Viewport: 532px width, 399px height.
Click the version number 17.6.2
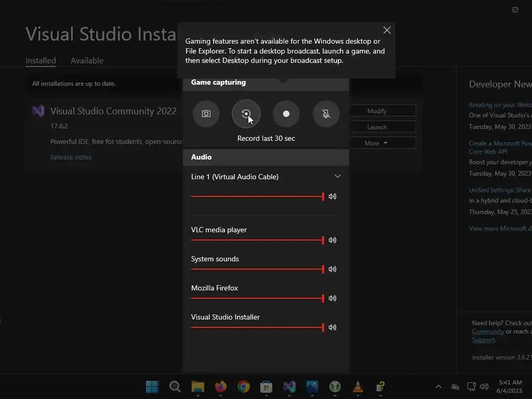point(59,126)
